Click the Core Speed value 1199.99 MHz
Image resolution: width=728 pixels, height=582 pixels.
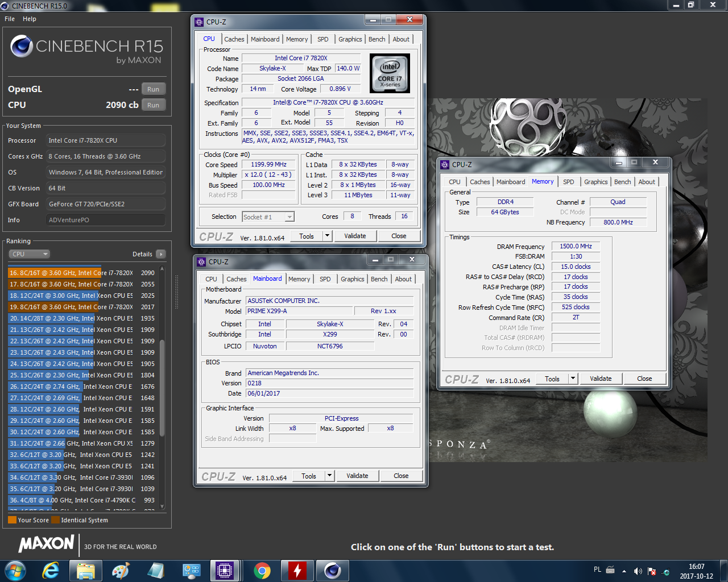click(268, 164)
